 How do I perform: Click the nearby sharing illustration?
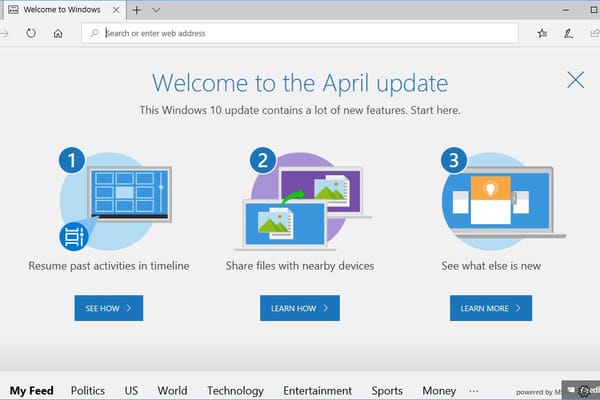click(302, 199)
